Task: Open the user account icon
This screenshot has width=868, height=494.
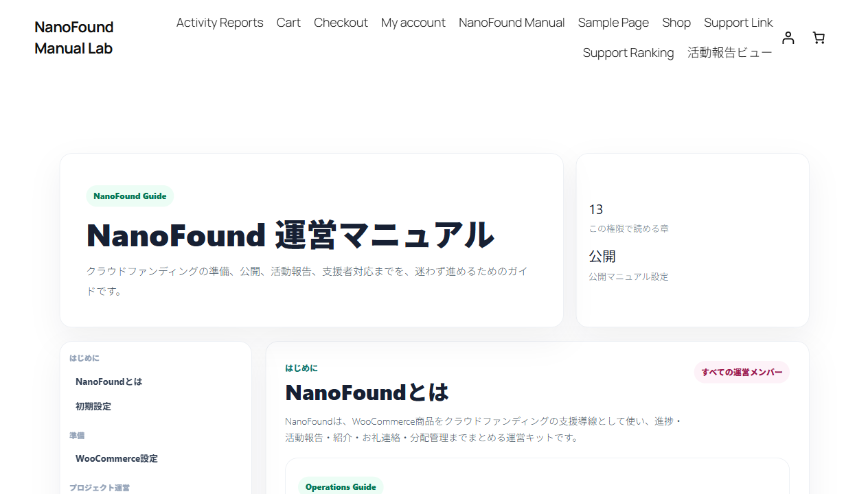Action: [x=788, y=38]
